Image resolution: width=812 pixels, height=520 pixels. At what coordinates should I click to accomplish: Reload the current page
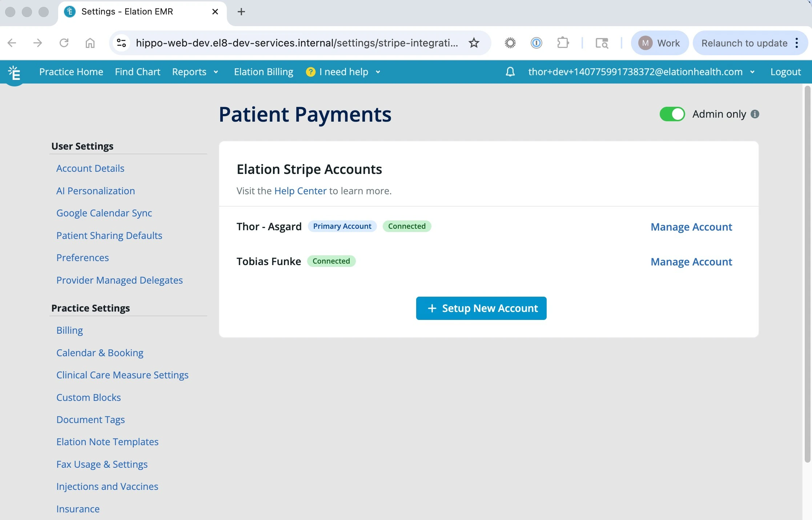pyautogui.click(x=64, y=43)
